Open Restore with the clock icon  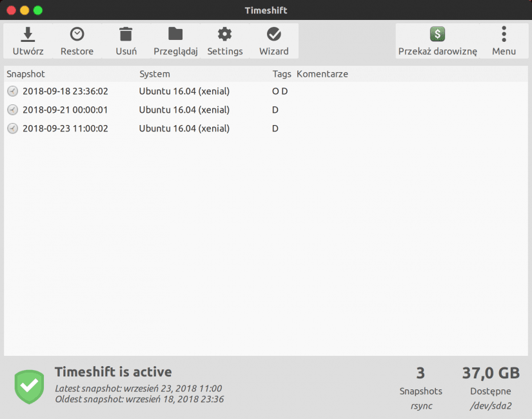77,34
